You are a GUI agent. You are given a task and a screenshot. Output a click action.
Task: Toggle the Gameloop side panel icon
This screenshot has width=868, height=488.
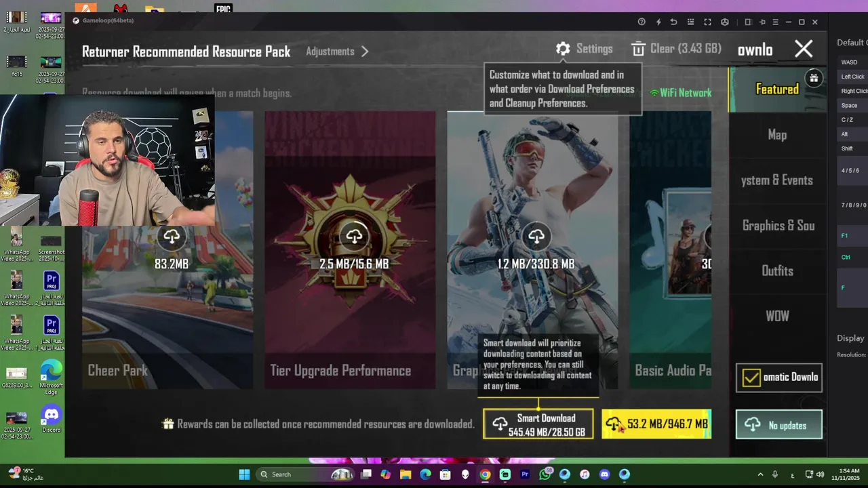click(x=748, y=22)
